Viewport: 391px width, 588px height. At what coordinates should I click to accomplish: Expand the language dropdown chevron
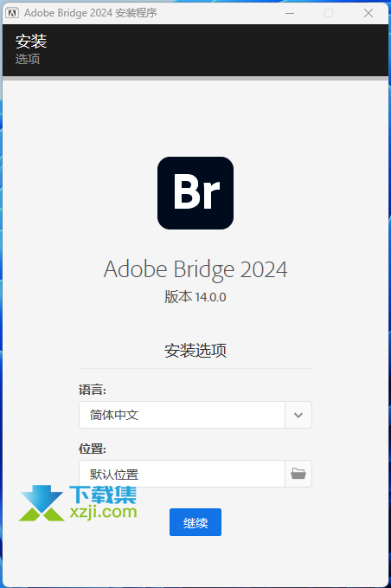point(298,415)
